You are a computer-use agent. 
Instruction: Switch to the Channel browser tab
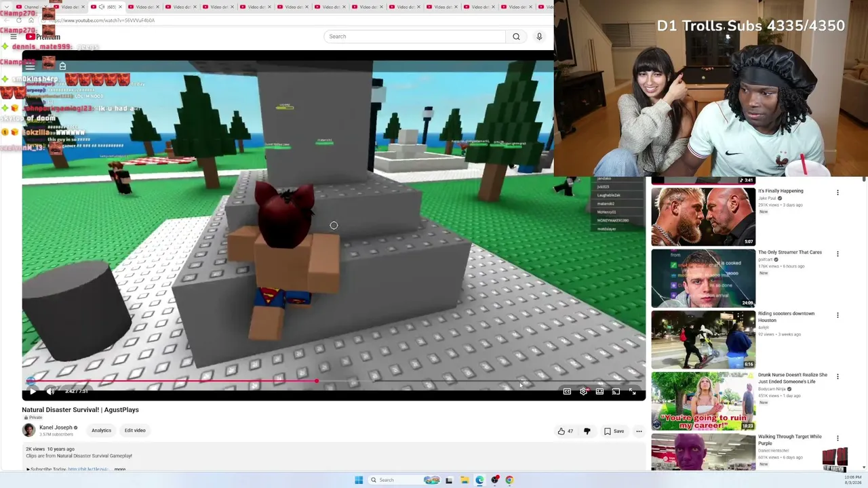[x=31, y=7]
